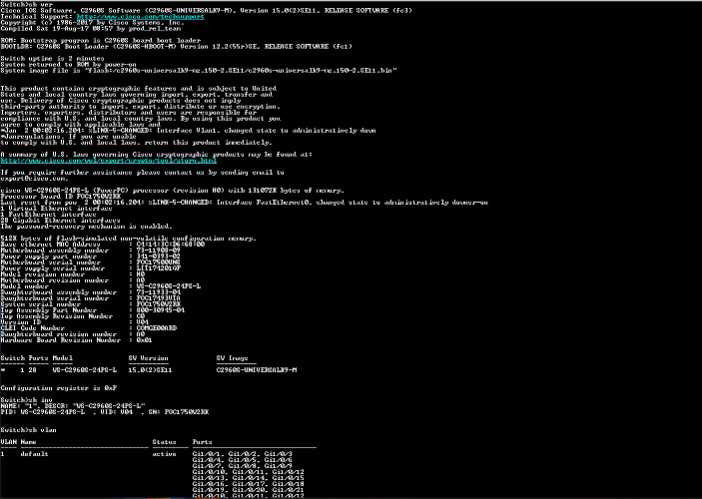Click 'The password-recovery mechanism is enabled' line
Viewport: 702px width, 499px height.
click(x=86, y=226)
